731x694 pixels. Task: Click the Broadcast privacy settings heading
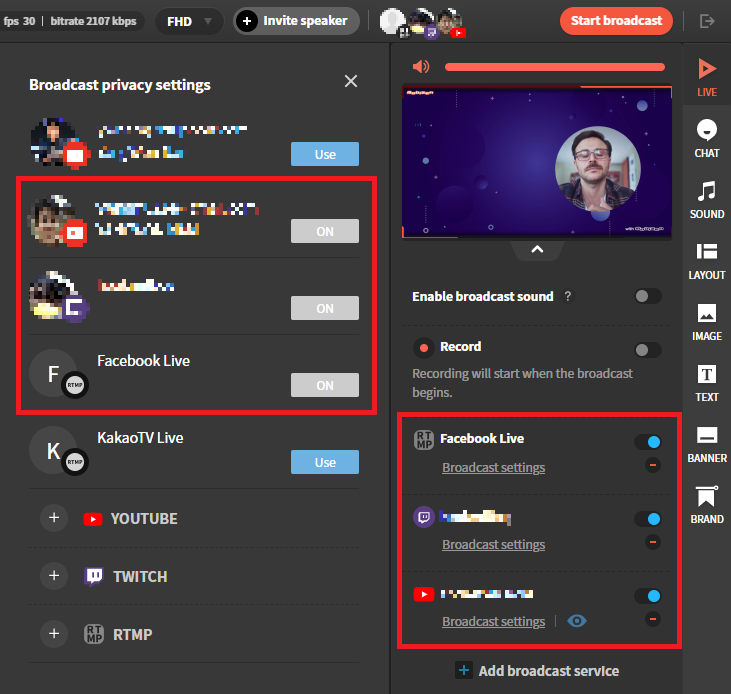[120, 85]
